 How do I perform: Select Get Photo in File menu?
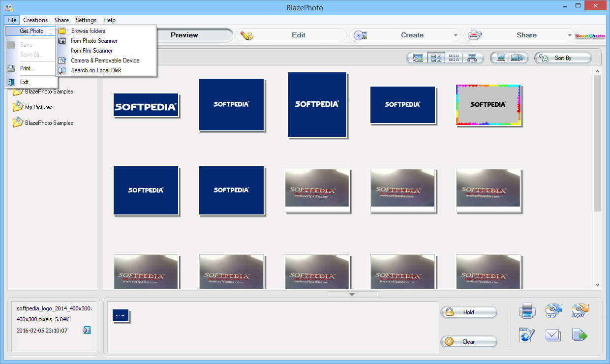[31, 31]
